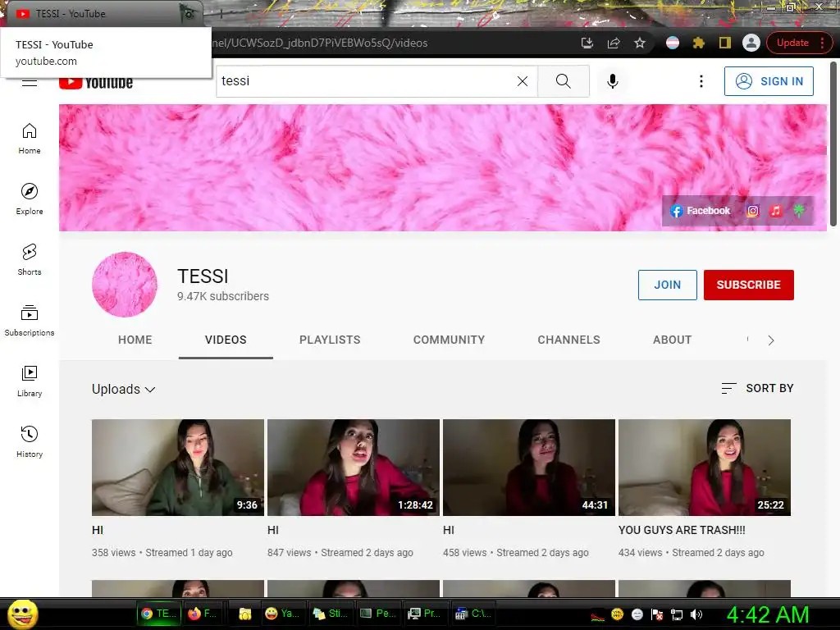Image resolution: width=840 pixels, height=630 pixels.
Task: Open the Chrome taskbar button
Action: pos(158,614)
